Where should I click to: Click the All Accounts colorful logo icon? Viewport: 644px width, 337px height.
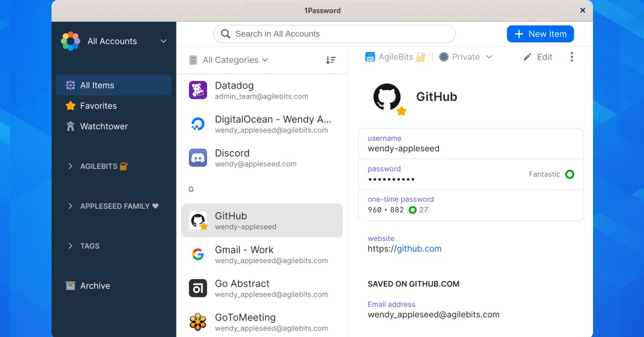(70, 41)
